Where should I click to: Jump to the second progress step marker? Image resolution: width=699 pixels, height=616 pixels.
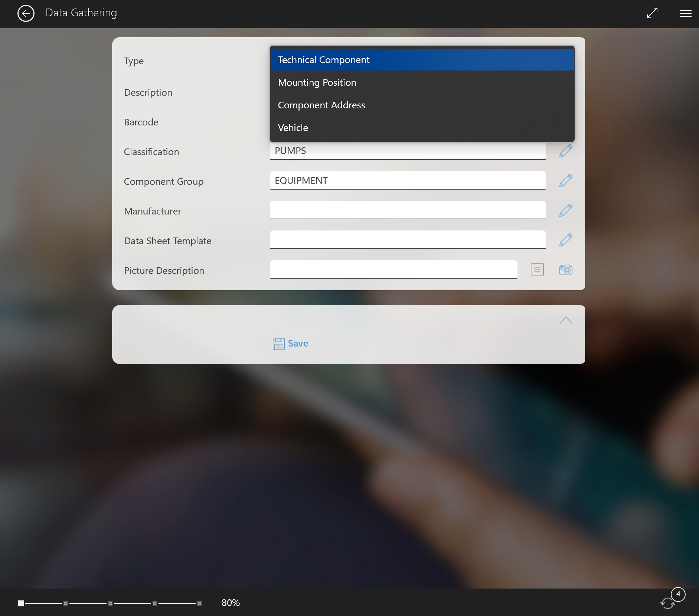point(66,603)
